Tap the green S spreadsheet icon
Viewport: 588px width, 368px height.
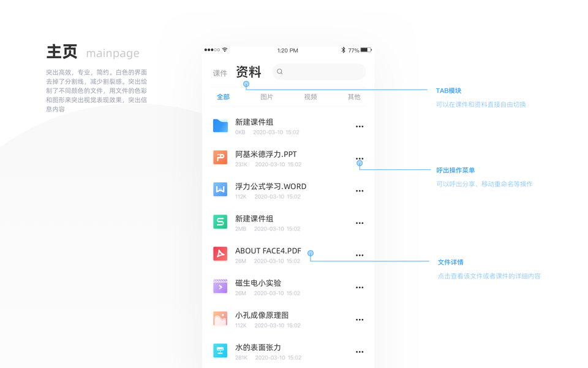(x=220, y=221)
